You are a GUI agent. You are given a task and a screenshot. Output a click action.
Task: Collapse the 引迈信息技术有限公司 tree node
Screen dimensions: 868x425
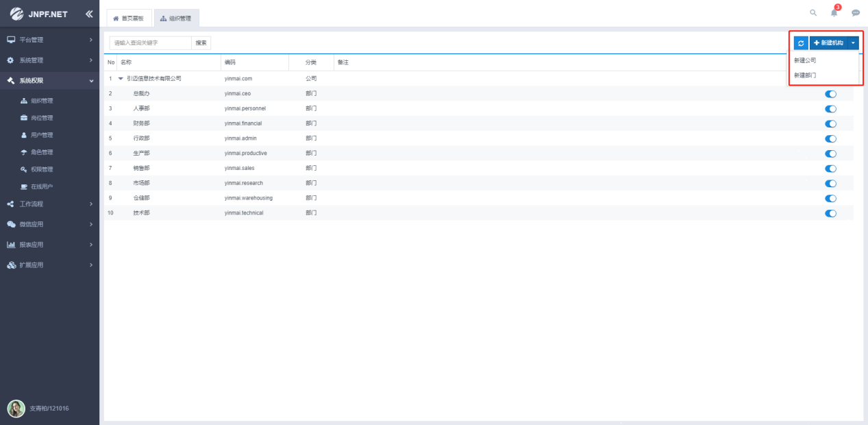point(121,79)
